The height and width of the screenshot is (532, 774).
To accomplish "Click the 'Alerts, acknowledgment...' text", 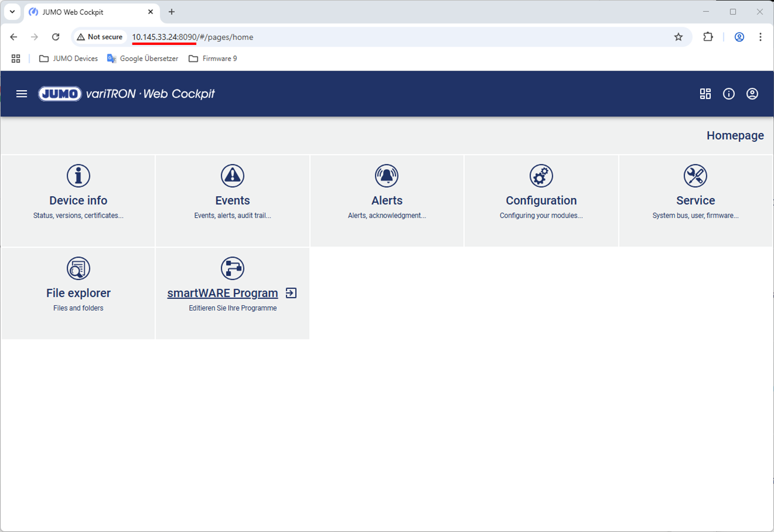I will [x=387, y=216].
